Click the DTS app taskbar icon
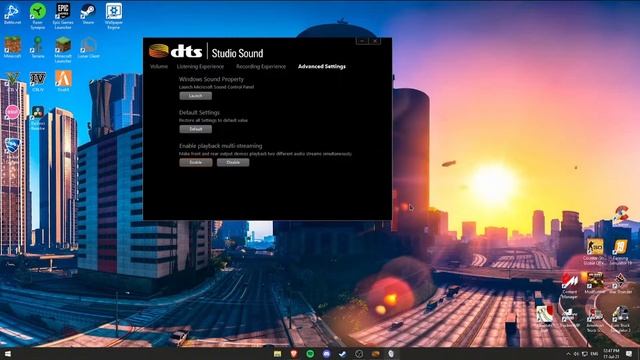The width and height of the screenshot is (640, 360). [x=376, y=353]
